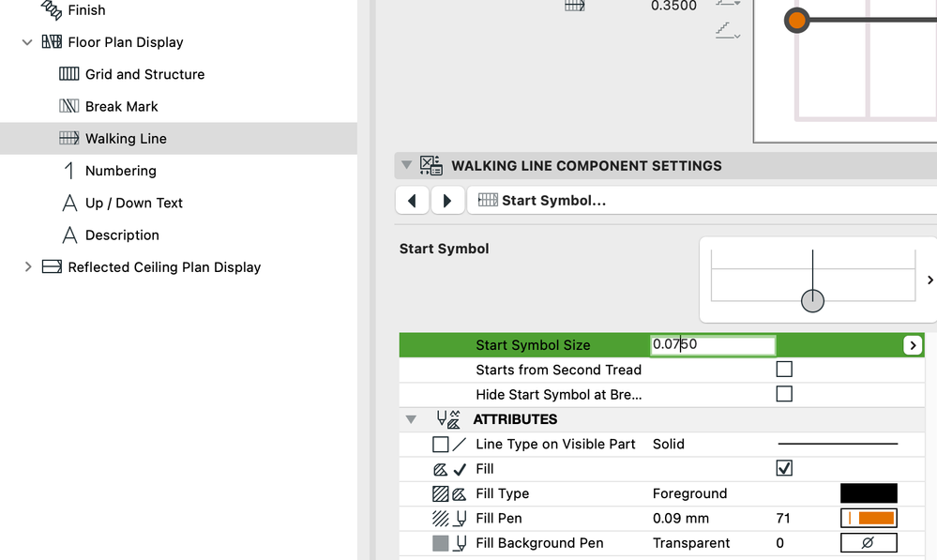The width and height of the screenshot is (937, 560).
Task: Click the Start Symbol preview thumbnail
Action: (x=812, y=280)
